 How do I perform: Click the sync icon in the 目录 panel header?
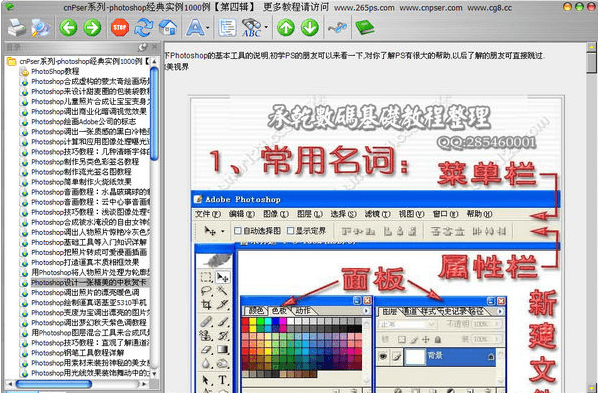(142, 47)
